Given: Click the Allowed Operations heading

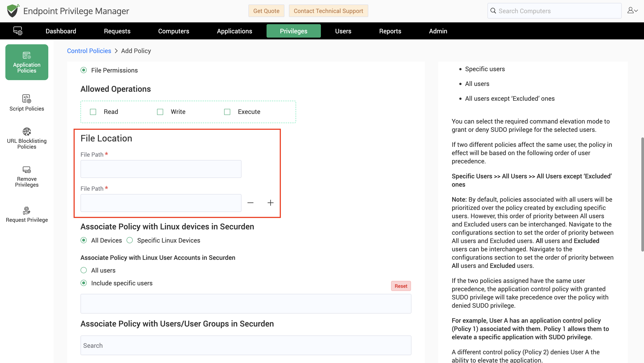Looking at the screenshot, I should pyautogui.click(x=116, y=89).
